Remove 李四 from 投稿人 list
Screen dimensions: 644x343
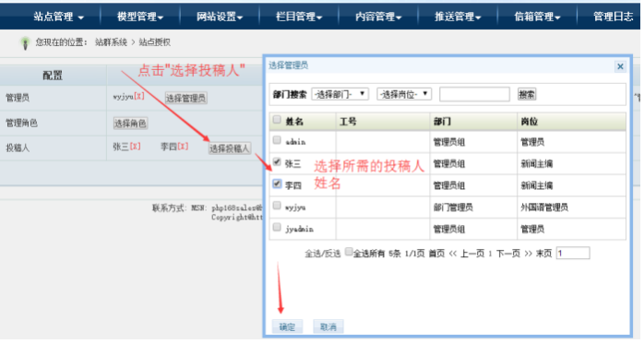(x=184, y=147)
